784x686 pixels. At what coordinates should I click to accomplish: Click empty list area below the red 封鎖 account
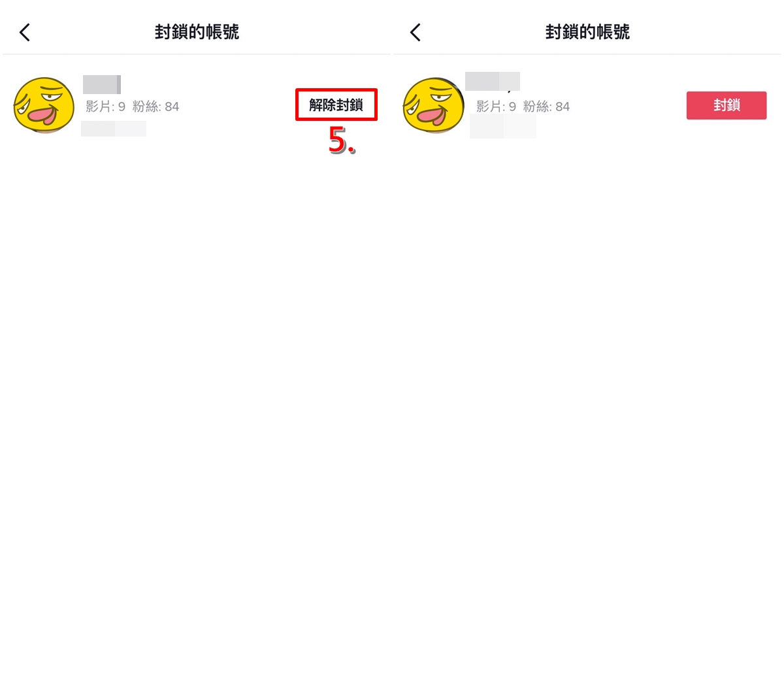587,412
